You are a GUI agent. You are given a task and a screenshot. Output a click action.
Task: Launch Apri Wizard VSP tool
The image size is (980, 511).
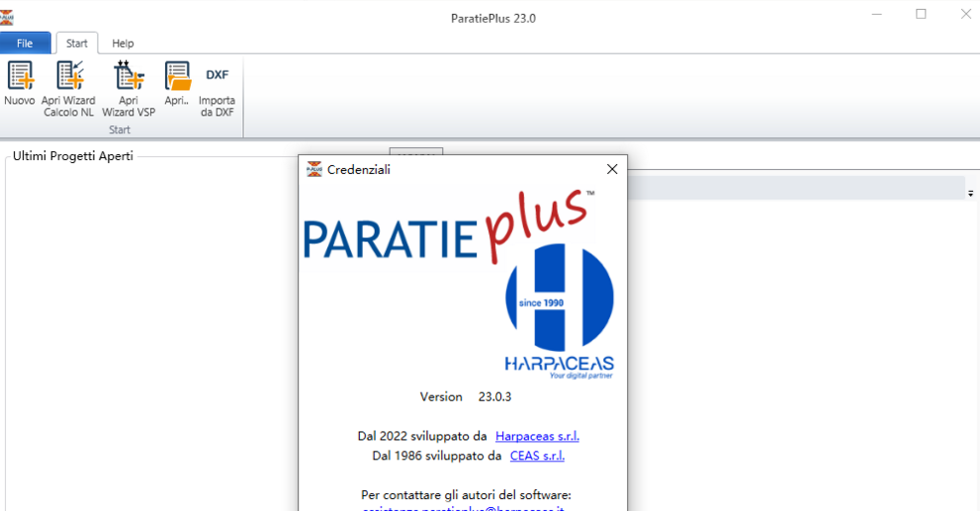pos(129,89)
